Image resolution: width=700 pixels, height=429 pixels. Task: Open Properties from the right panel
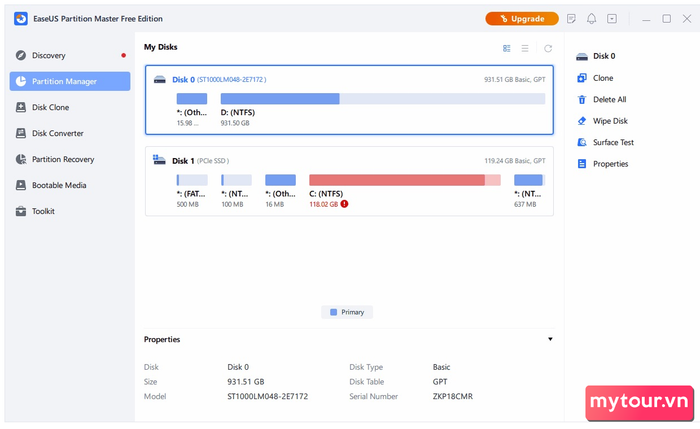(610, 164)
